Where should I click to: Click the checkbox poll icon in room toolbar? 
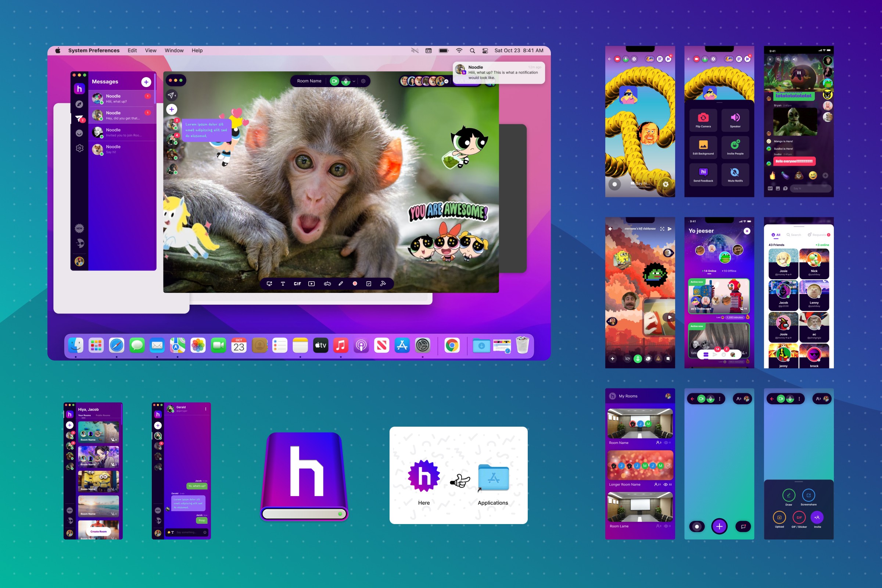click(x=369, y=283)
